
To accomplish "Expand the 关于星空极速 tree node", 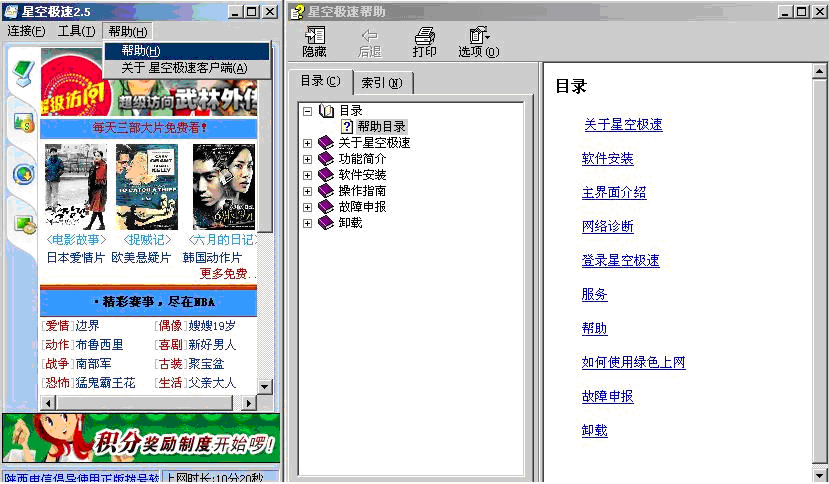I will coord(308,143).
